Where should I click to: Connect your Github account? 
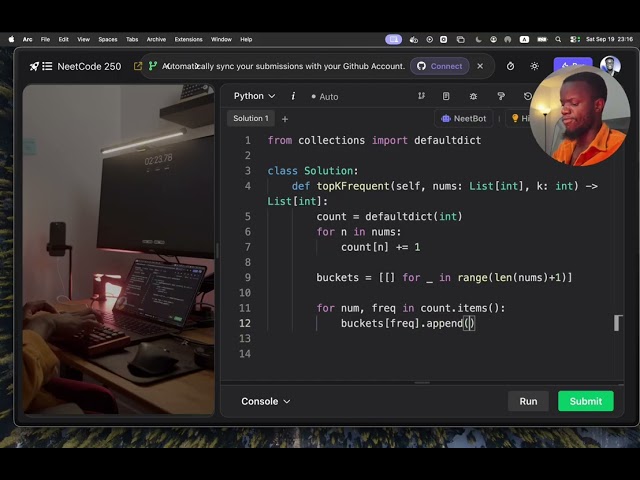(440, 66)
